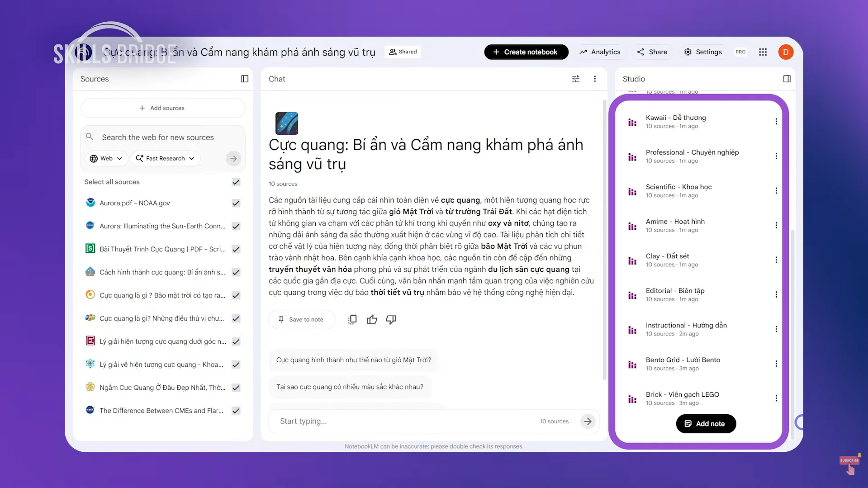The height and width of the screenshot is (488, 868).
Task: Send the message with the arrow icon
Action: [x=587, y=421]
